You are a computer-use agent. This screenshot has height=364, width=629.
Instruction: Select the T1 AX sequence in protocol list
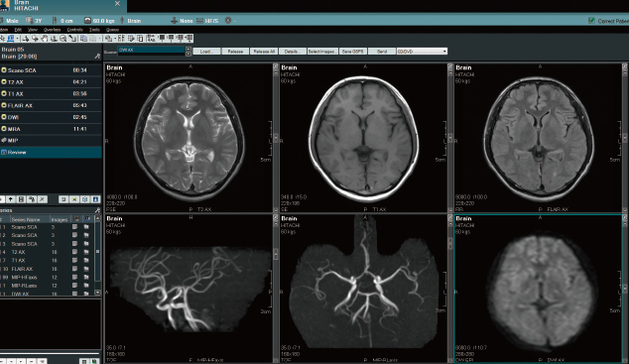(51, 93)
